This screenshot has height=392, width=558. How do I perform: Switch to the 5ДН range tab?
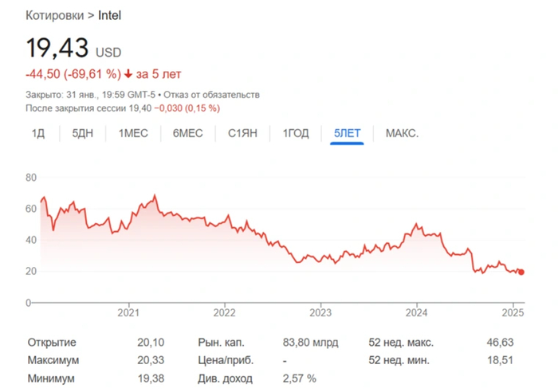click(x=83, y=133)
